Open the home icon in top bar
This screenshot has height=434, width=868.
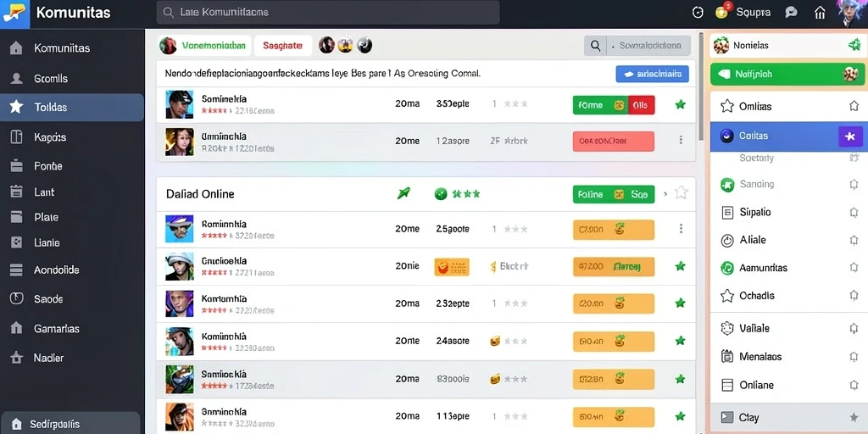(821, 13)
